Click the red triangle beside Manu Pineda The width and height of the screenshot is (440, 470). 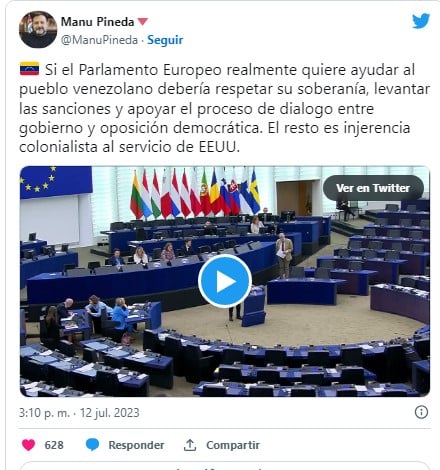click(x=143, y=21)
